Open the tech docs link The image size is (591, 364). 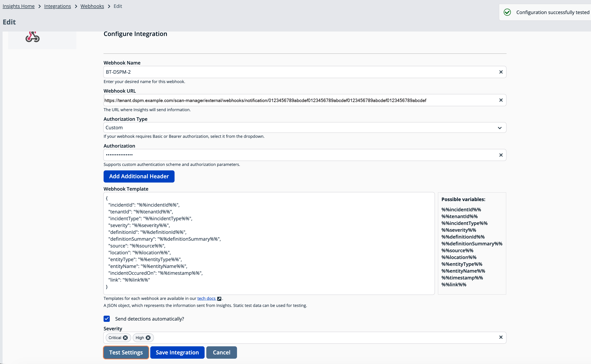pos(206,299)
